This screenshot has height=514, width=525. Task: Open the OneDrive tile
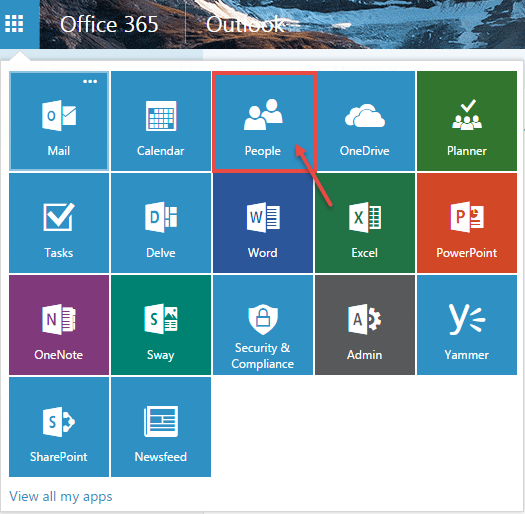point(365,121)
